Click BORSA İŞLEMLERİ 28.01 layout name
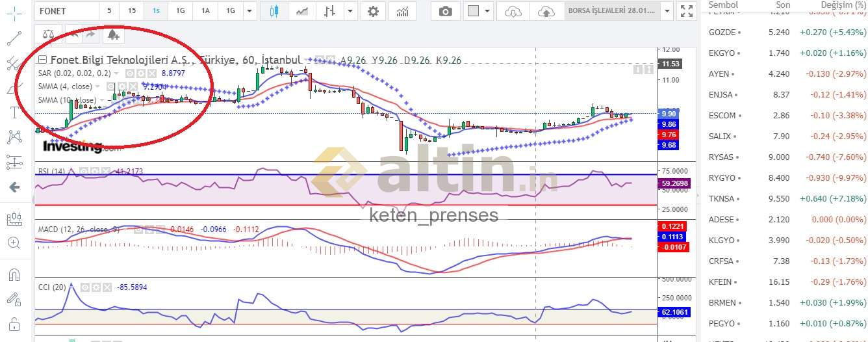The width and height of the screenshot is (868, 342). [611, 11]
